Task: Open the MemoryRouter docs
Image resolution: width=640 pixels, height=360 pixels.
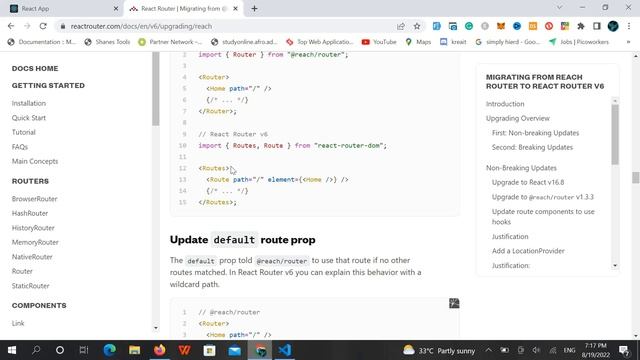Action: click(35, 242)
